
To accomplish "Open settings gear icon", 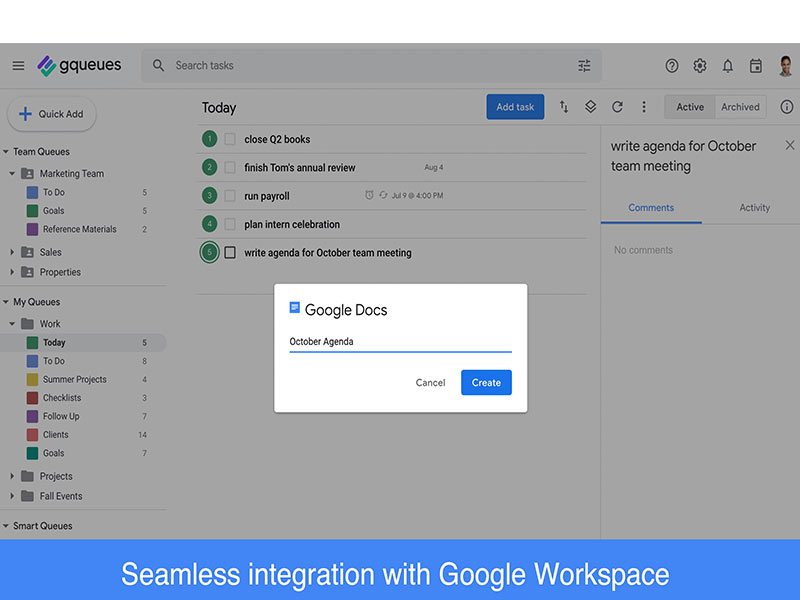I will tap(700, 66).
